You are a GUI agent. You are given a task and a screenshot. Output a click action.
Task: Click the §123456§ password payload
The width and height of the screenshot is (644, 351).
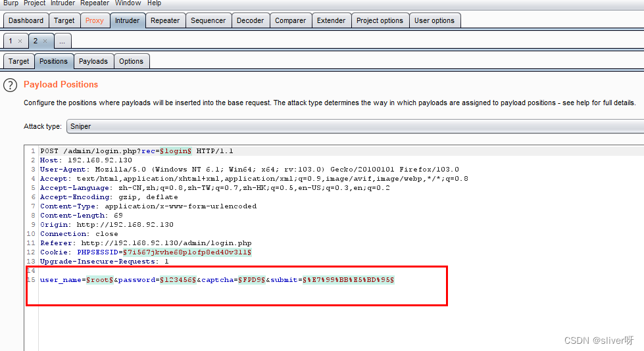[x=178, y=279]
